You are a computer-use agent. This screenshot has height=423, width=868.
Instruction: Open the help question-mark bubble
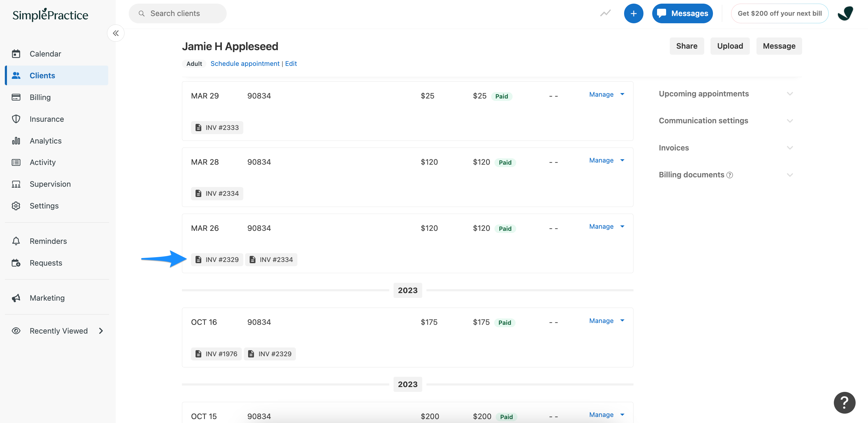tap(844, 402)
